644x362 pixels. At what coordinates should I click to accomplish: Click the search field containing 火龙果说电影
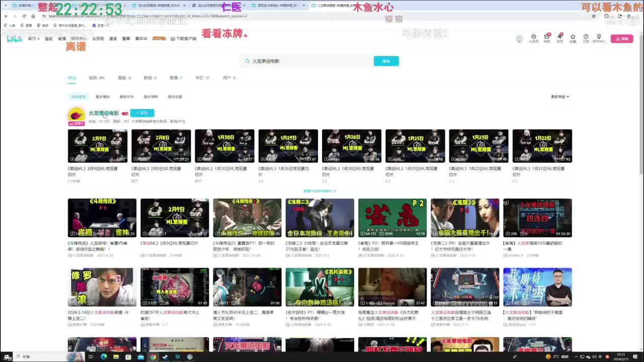[x=307, y=61]
